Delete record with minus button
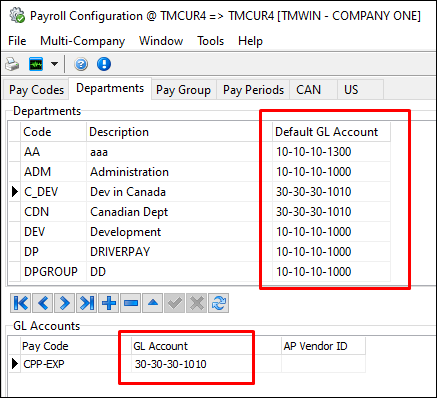Viewport: 437px width, 398px height. (x=131, y=303)
